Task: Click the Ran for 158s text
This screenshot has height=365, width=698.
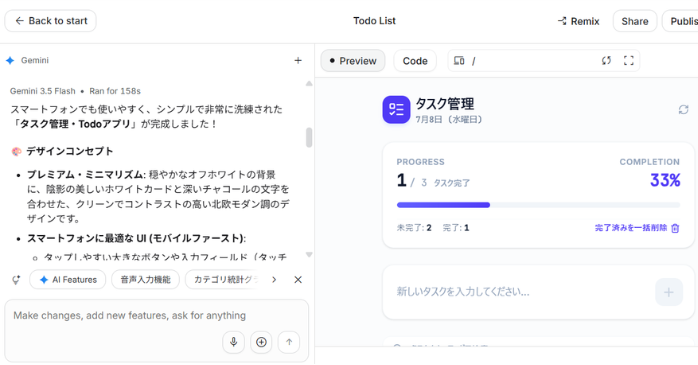Action: (x=115, y=91)
